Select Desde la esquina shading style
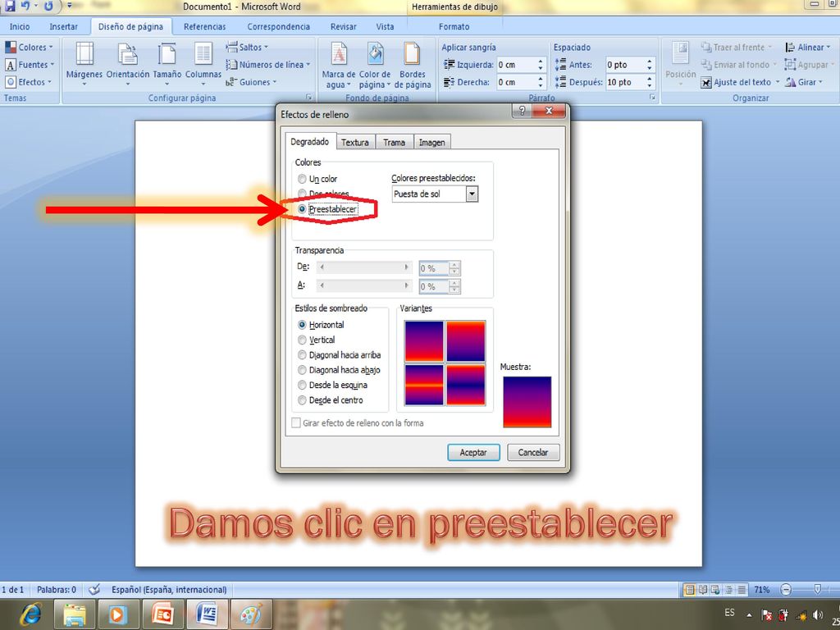The image size is (840, 630). pyautogui.click(x=302, y=385)
